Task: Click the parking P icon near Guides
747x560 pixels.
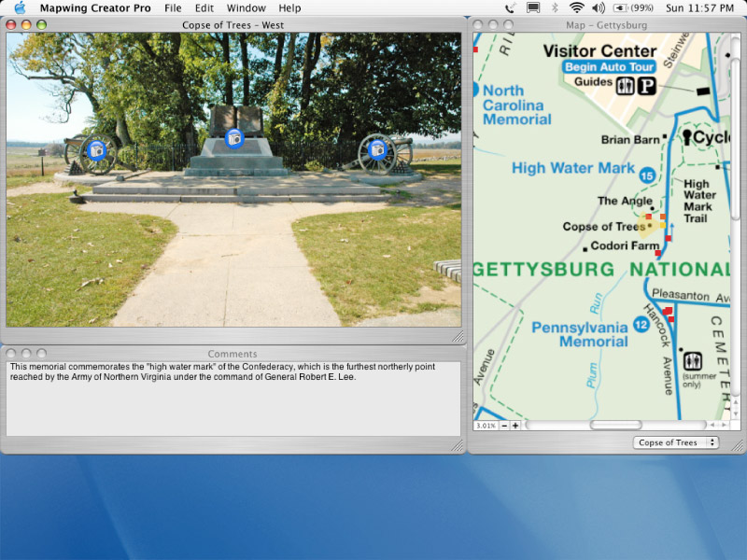Action: [x=647, y=86]
